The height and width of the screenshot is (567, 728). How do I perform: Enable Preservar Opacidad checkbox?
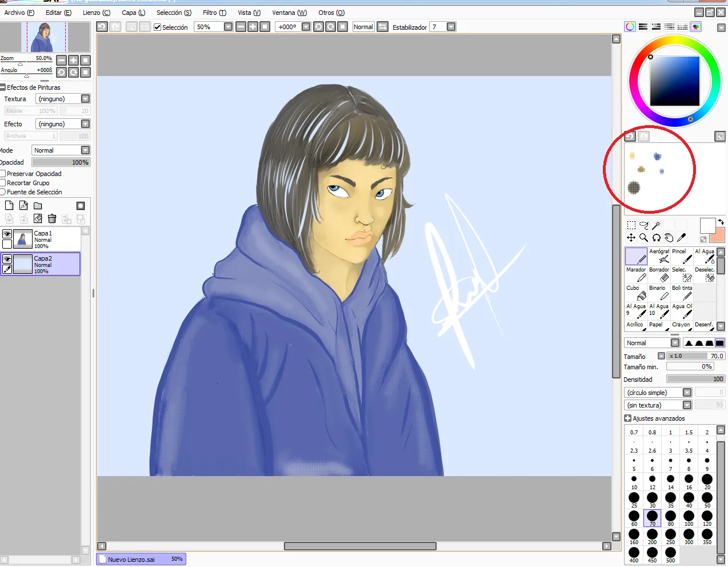tap(3, 174)
